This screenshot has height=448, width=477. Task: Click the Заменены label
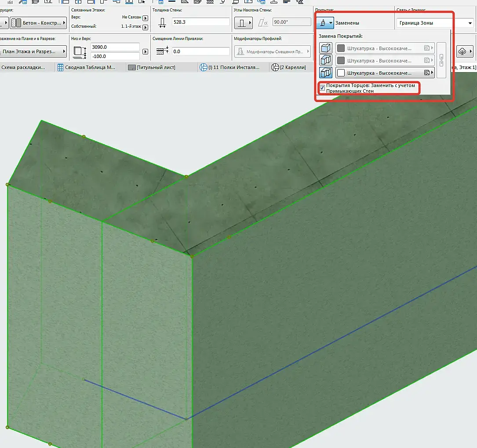point(347,23)
